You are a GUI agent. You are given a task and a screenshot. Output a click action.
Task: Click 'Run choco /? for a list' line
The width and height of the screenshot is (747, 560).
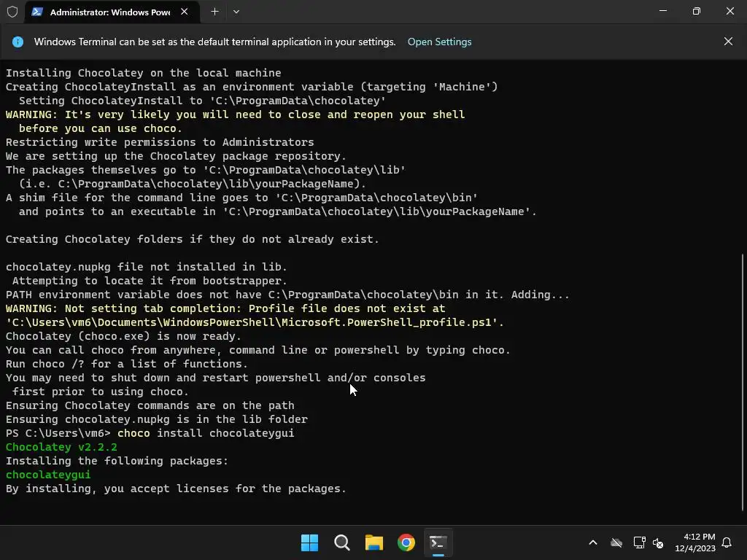(127, 364)
